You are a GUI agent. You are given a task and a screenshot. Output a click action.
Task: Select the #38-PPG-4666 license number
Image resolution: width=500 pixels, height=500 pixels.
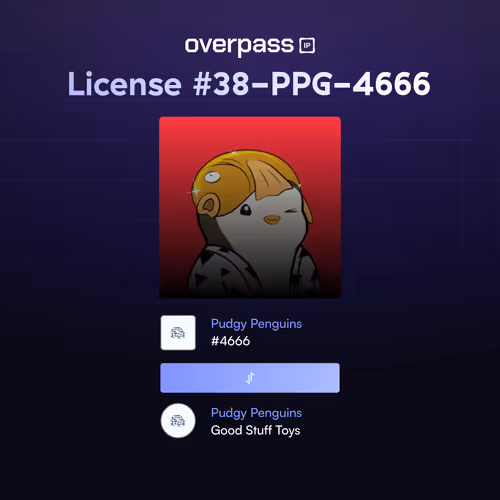click(x=312, y=84)
